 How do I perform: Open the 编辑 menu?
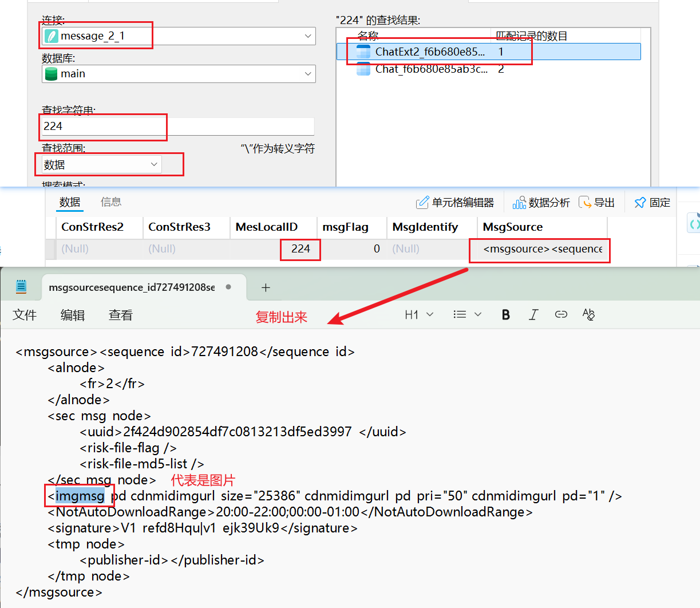(x=73, y=315)
